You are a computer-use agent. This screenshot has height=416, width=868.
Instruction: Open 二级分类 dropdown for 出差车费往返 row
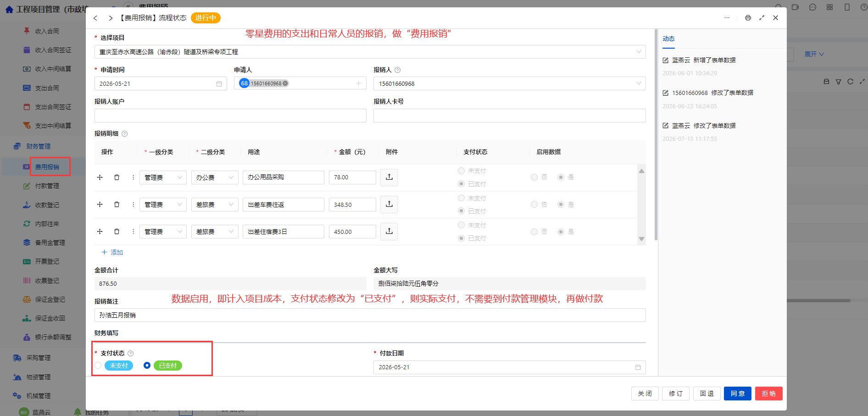click(215, 205)
